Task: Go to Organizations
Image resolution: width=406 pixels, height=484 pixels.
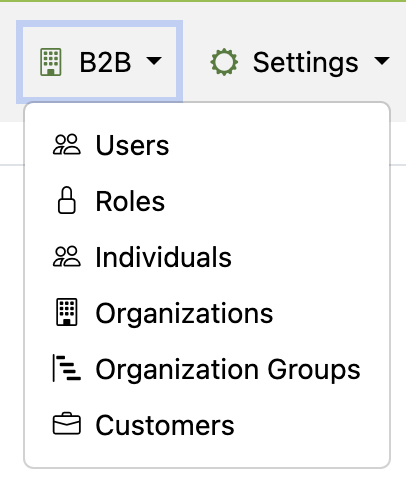Action: 207,313
